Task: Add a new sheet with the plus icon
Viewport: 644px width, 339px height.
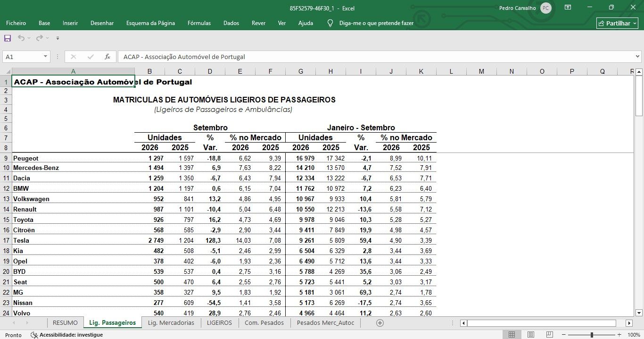Action: click(x=380, y=323)
